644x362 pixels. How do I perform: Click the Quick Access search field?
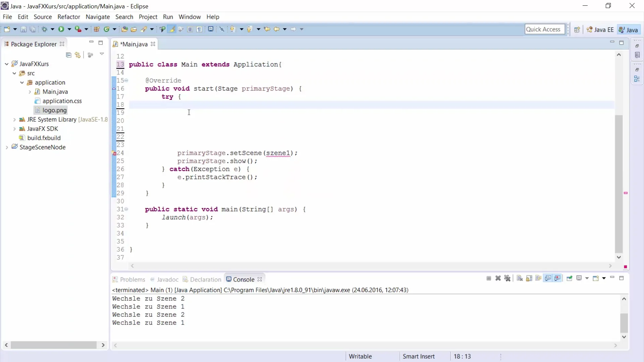pos(545,29)
